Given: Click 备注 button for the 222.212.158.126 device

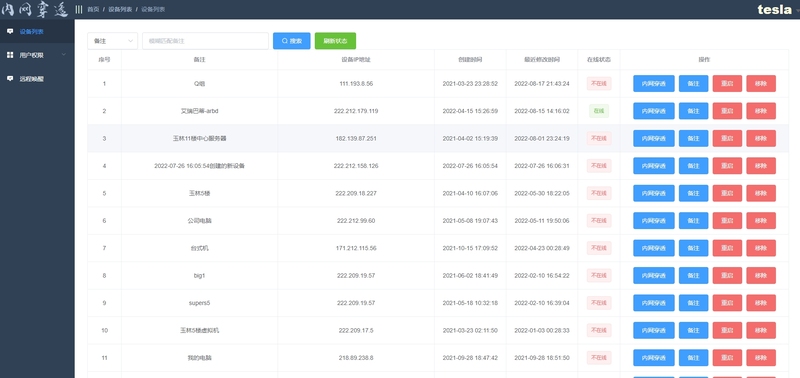Looking at the screenshot, I should point(693,166).
